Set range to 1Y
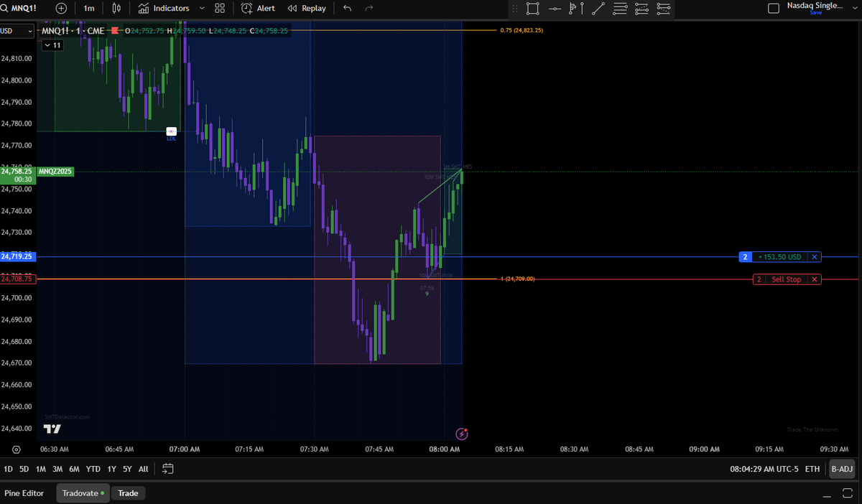Viewport: 862px width, 504px height. pyautogui.click(x=111, y=469)
